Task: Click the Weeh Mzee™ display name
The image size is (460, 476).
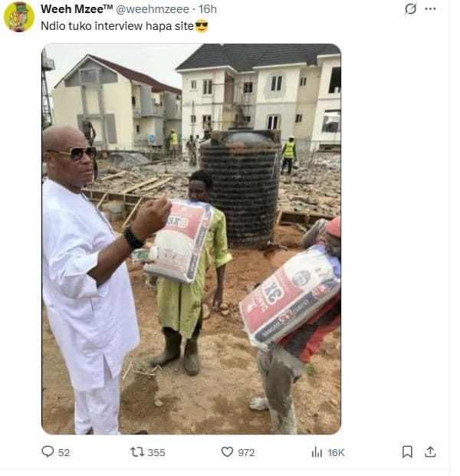Action: 75,9
